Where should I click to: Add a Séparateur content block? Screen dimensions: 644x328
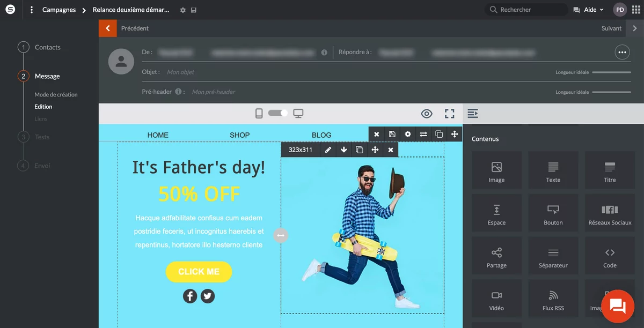pos(553,256)
